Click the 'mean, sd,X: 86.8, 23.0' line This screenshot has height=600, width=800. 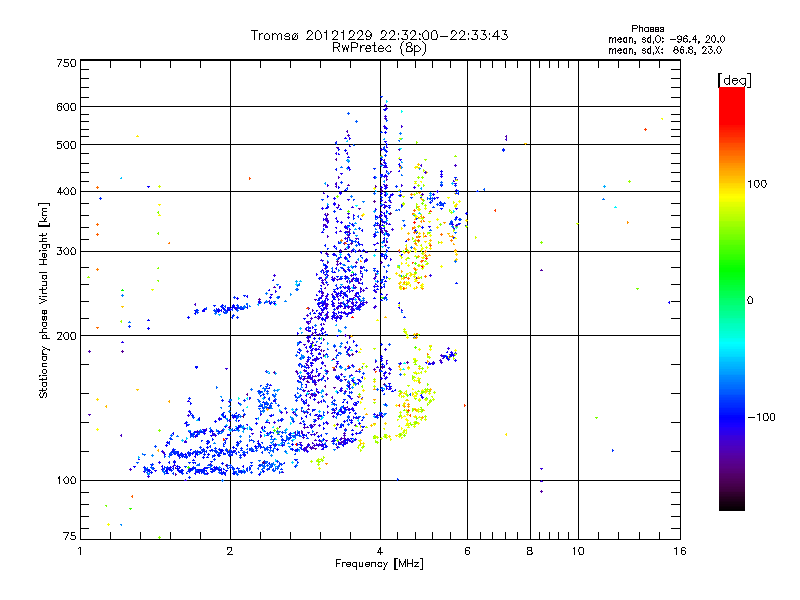click(x=665, y=50)
